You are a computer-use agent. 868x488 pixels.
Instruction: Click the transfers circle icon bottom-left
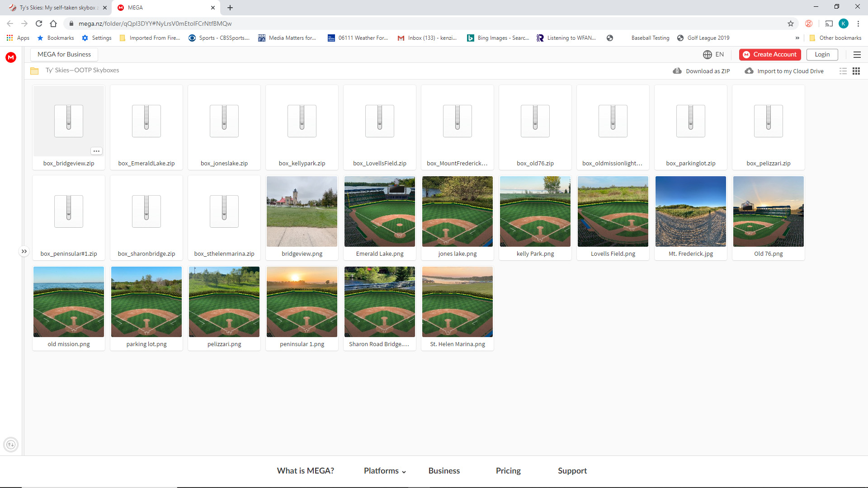tap(11, 445)
